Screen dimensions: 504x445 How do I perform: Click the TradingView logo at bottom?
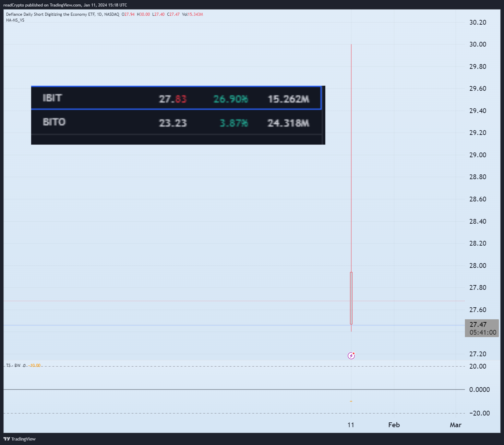click(20, 439)
